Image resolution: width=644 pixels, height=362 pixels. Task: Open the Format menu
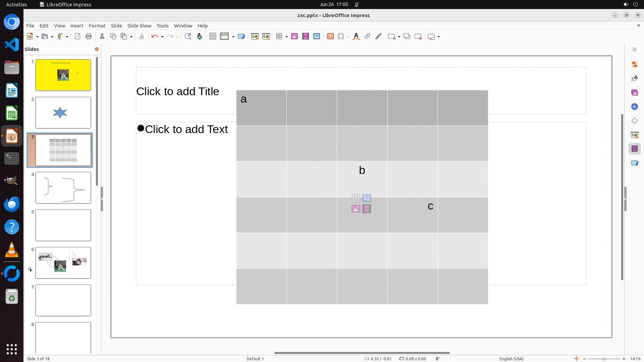[x=97, y=25]
